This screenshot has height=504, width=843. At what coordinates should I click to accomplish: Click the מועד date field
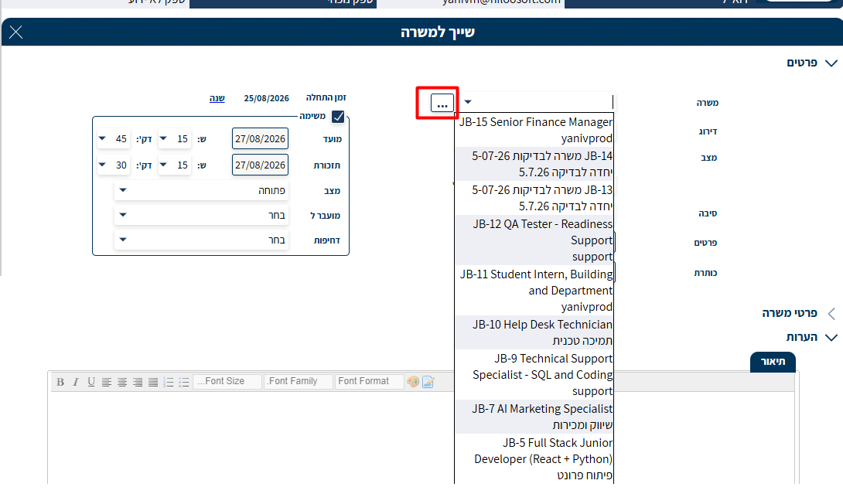click(260, 138)
